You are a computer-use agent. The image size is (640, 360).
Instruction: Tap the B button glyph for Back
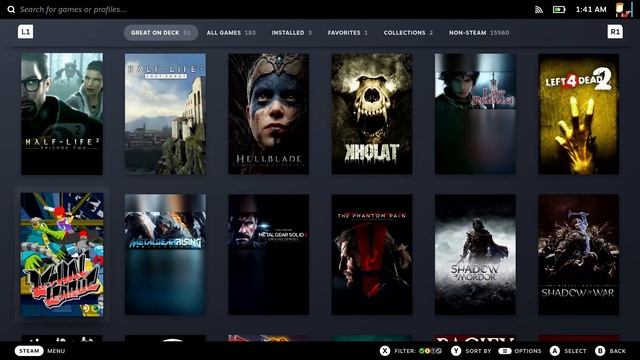(600, 351)
